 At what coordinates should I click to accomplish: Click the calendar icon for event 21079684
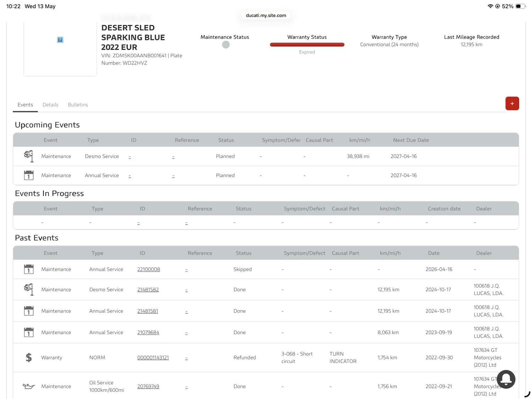coord(29,332)
